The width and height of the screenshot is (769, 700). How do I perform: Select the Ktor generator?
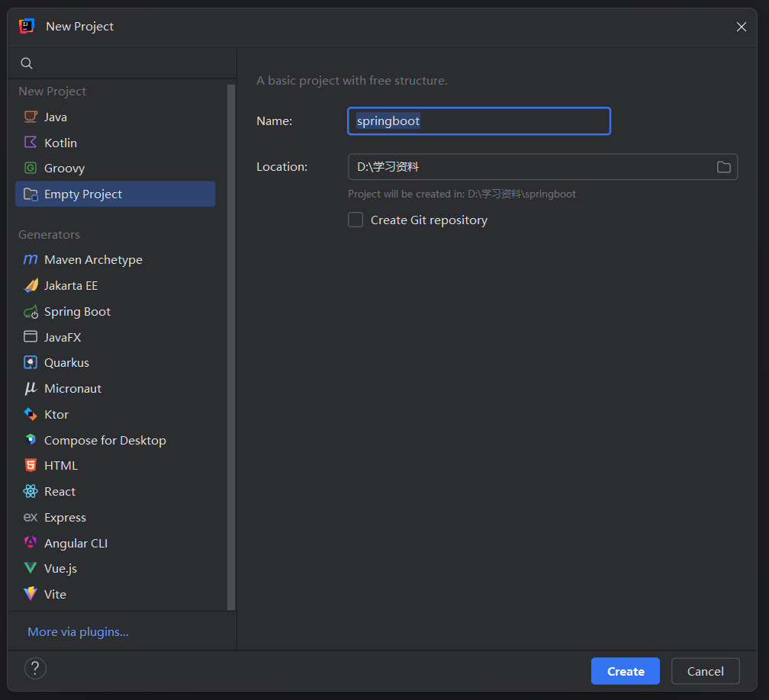[115, 414]
